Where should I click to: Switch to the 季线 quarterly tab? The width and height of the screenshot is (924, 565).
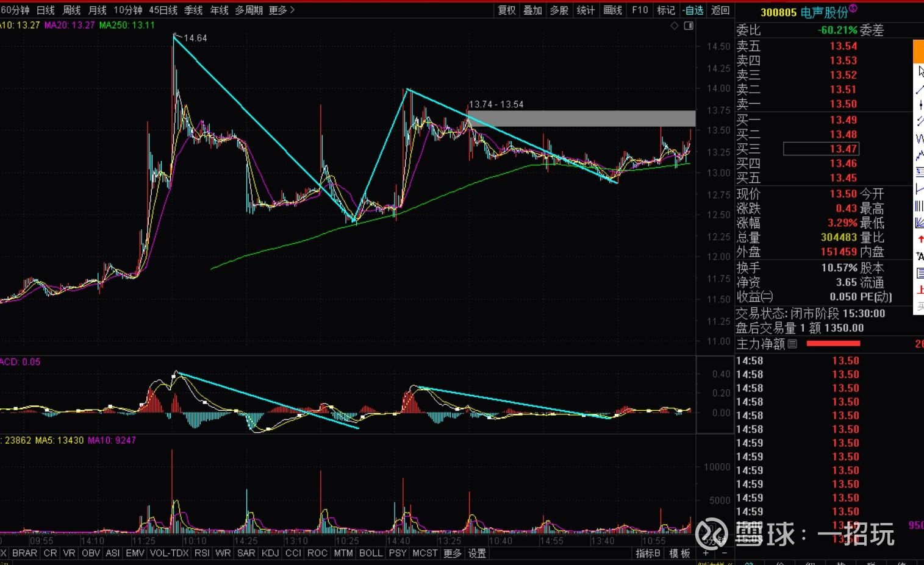click(x=193, y=10)
